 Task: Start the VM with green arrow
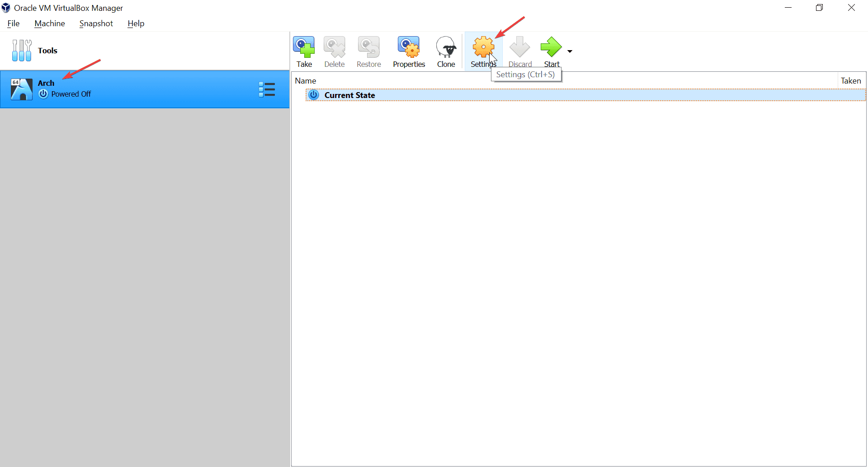(551, 47)
